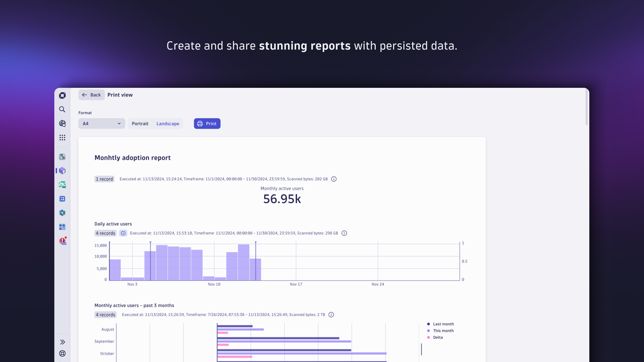
Task: Show query info for Daily active users
Action: tap(344, 233)
